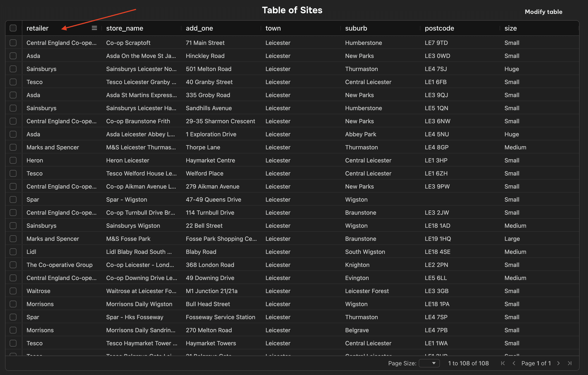Select the Lidl Blaby Road row checkbox
Screen dimensions: 588x375
point(13,252)
